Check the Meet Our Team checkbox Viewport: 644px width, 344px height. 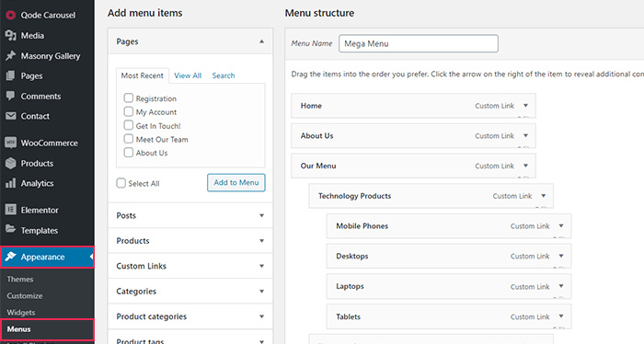(x=129, y=138)
